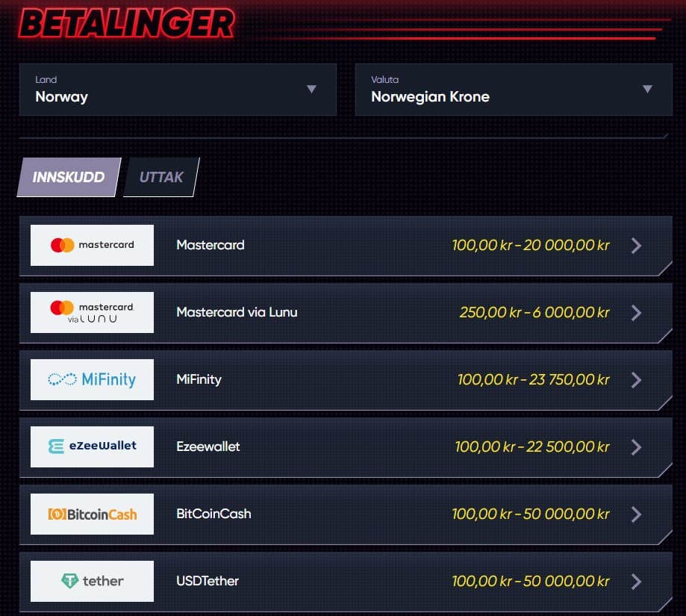Select the Ezeewallet payment method label
The width and height of the screenshot is (686, 616).
coord(208,447)
